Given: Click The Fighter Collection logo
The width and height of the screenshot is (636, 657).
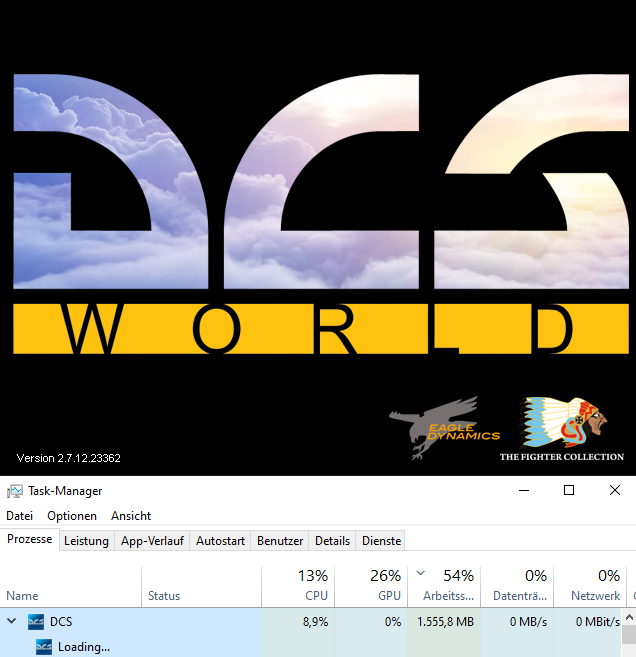Looking at the screenshot, I should (x=562, y=429).
